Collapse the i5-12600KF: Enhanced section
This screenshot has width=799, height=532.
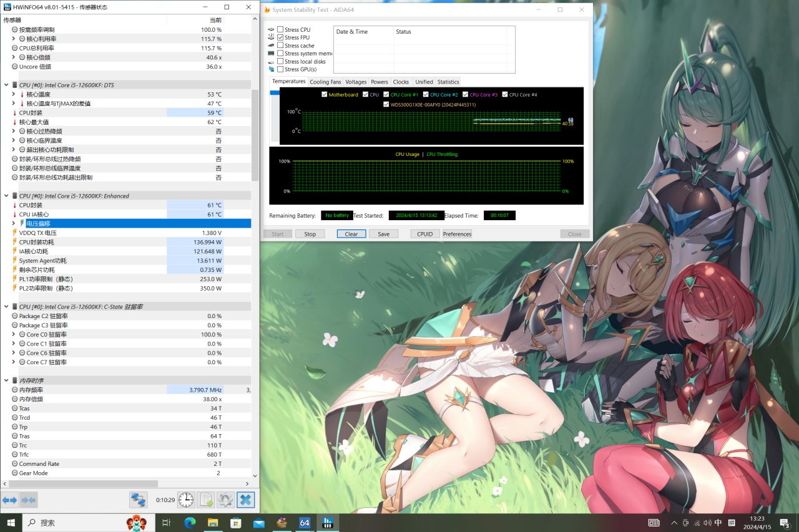tap(6, 196)
